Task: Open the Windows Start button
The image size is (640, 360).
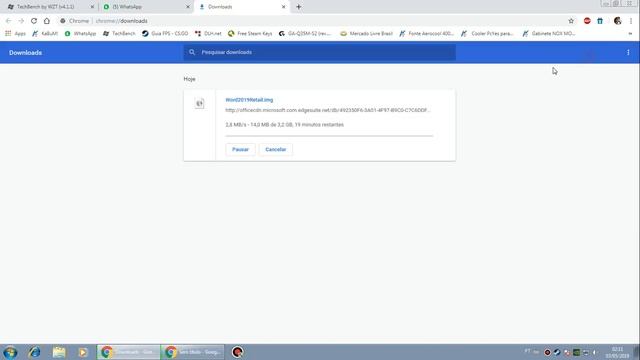Action: tap(10, 352)
